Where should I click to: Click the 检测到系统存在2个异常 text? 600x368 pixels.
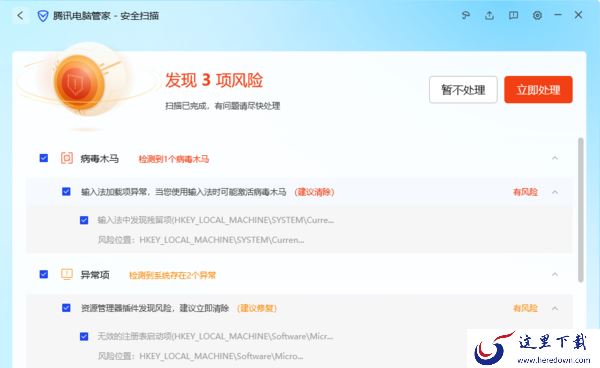pos(172,275)
